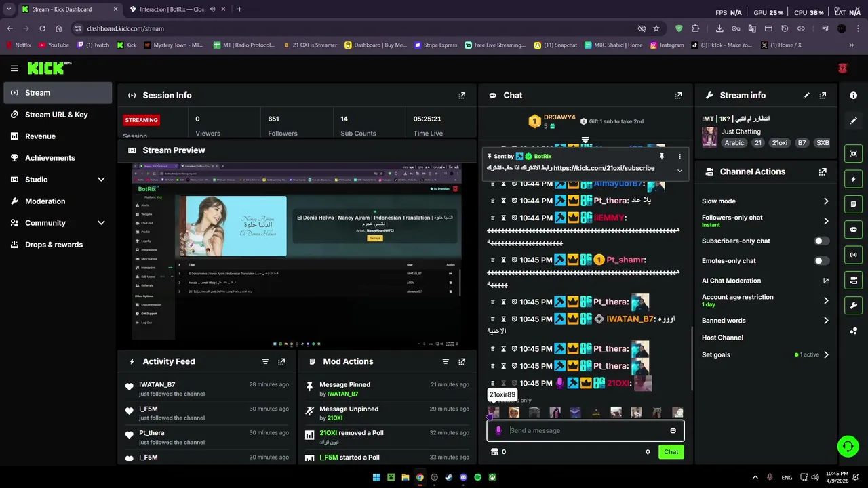Expand Account age restriction options
The height and width of the screenshot is (488, 868).
click(x=826, y=300)
